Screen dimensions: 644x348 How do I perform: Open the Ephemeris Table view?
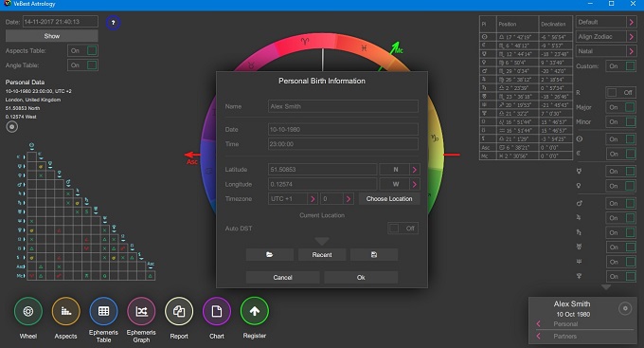[103, 311]
